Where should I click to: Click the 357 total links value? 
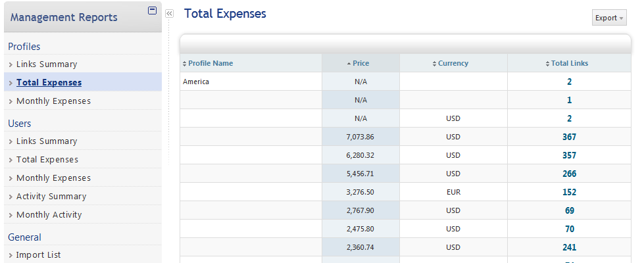click(569, 155)
